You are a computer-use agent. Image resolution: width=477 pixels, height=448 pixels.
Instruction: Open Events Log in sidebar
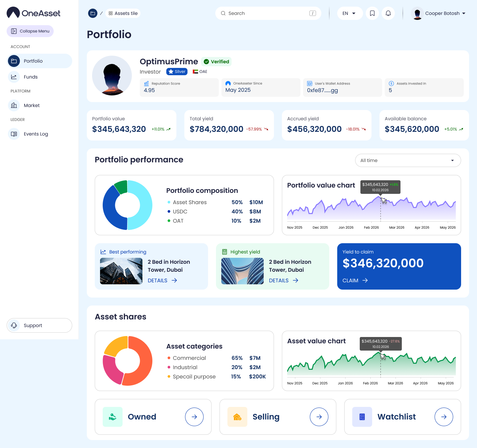click(36, 134)
